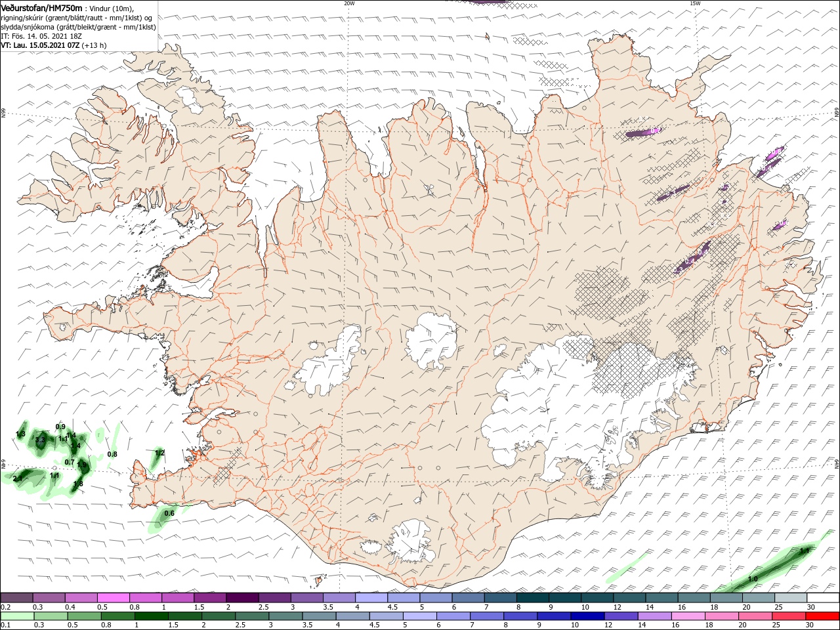Click the pale green swatch between 0.1 and 0.3
Screen dimensions: 840x630
click(x=17, y=616)
